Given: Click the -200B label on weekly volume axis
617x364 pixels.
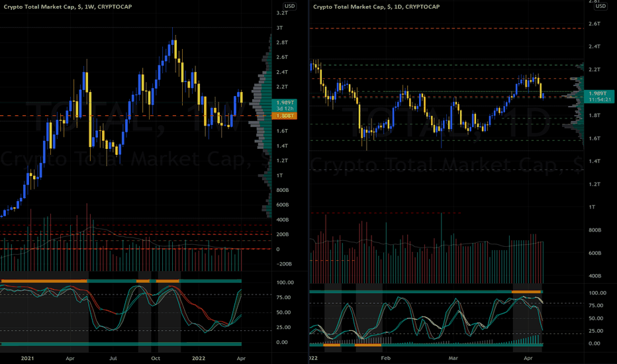Looking at the screenshot, I should tap(284, 264).
